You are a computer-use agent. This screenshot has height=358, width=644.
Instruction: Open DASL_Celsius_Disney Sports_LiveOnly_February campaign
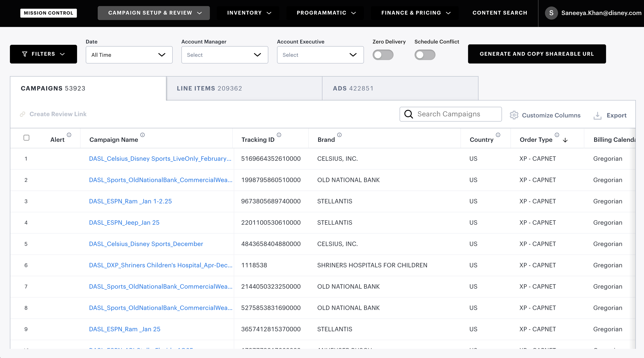[x=160, y=159]
